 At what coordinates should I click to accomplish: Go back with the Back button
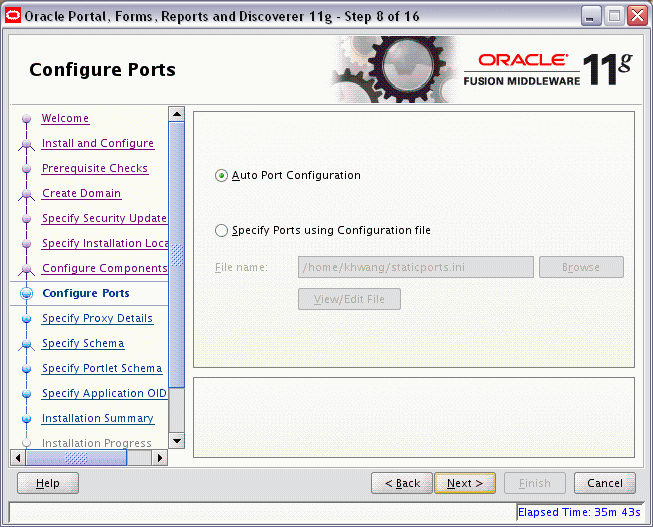tap(402, 483)
